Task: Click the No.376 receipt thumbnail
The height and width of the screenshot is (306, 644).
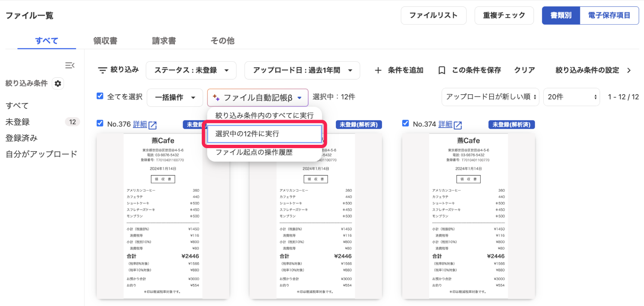Action: (x=163, y=216)
